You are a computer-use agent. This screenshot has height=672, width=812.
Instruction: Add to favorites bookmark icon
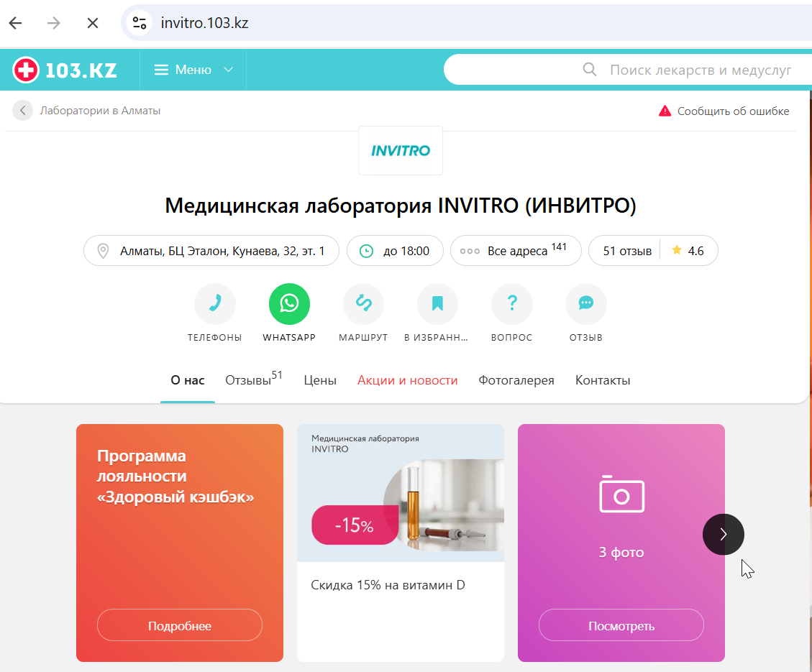(437, 304)
